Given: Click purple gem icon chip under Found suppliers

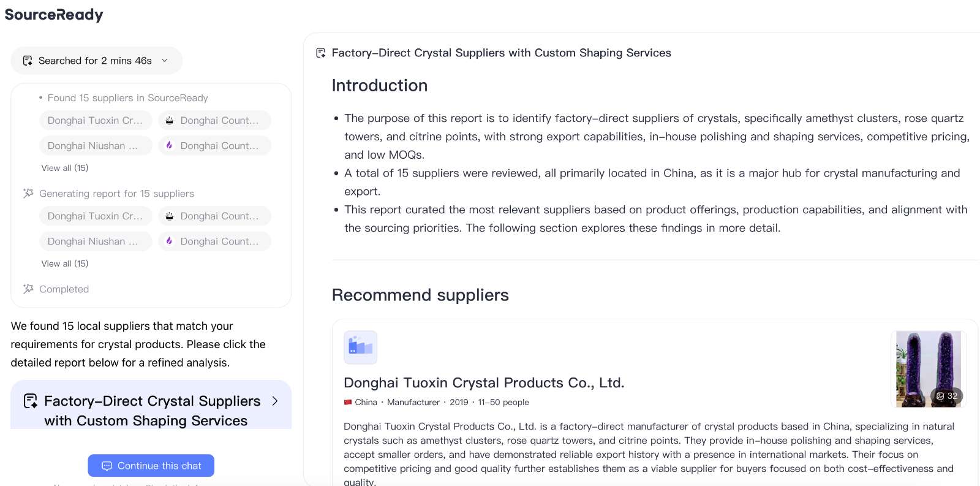Looking at the screenshot, I should point(214,146).
